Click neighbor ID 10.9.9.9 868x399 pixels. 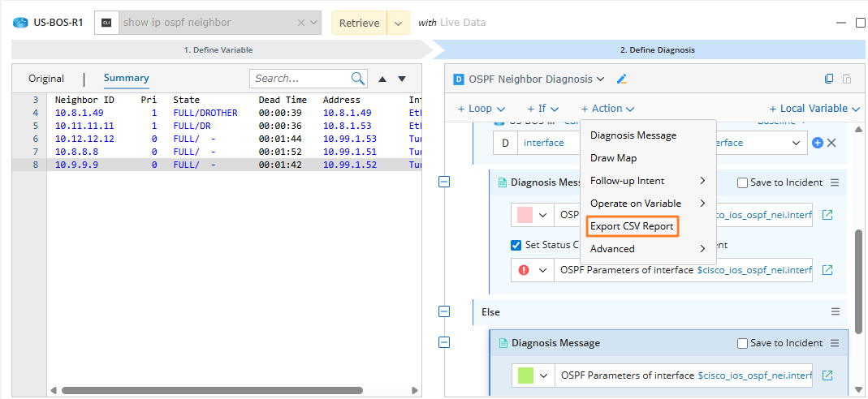[x=76, y=164]
